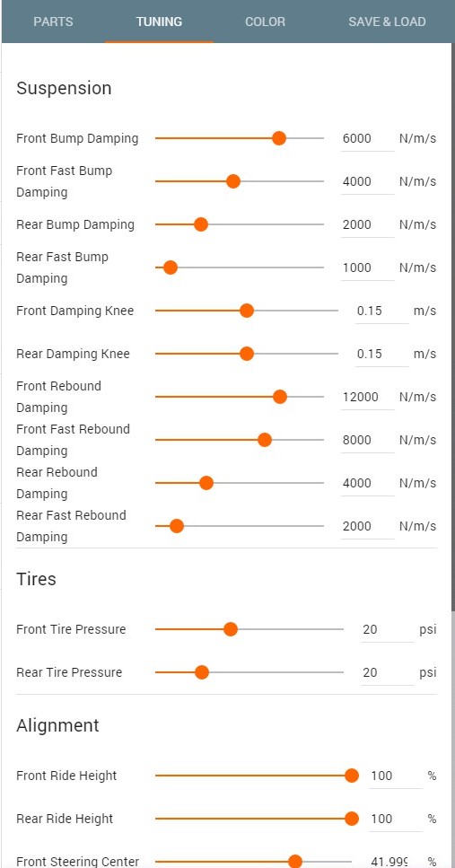
Task: Click the Front Tire Pressure slider handle
Action: 231,629
